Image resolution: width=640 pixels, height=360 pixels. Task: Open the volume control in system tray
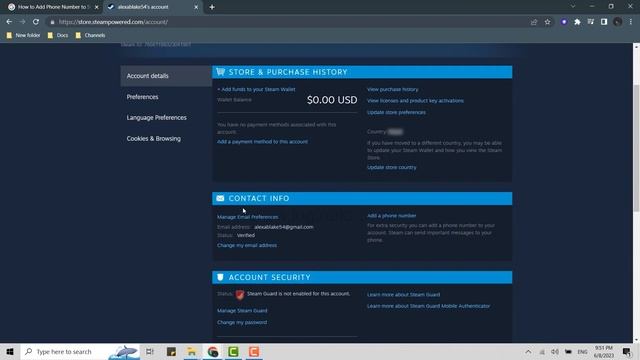[x=555, y=351]
